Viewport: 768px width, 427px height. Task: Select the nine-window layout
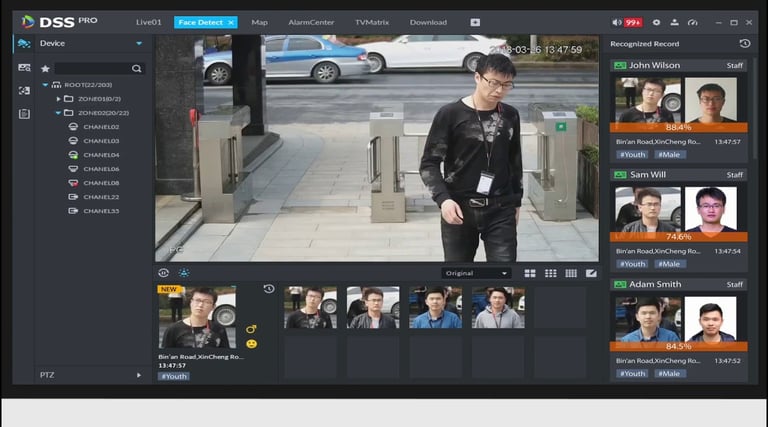tap(551, 273)
